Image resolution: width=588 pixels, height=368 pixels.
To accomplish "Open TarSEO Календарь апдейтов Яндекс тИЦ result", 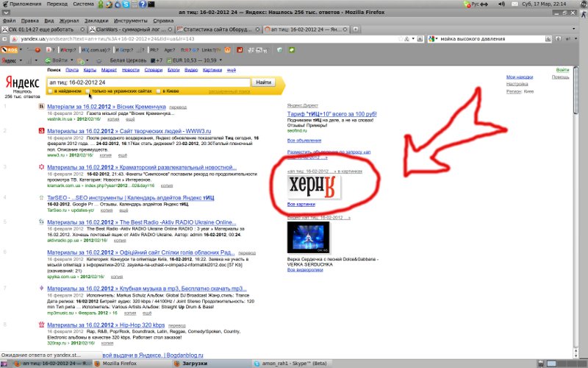I will click(131, 197).
